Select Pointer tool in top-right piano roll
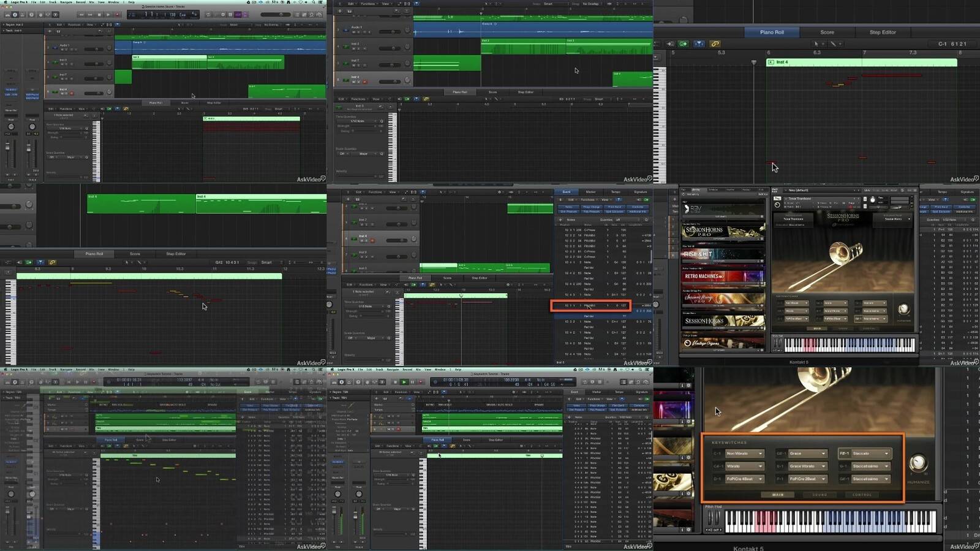The width and height of the screenshot is (980, 551). [x=815, y=44]
